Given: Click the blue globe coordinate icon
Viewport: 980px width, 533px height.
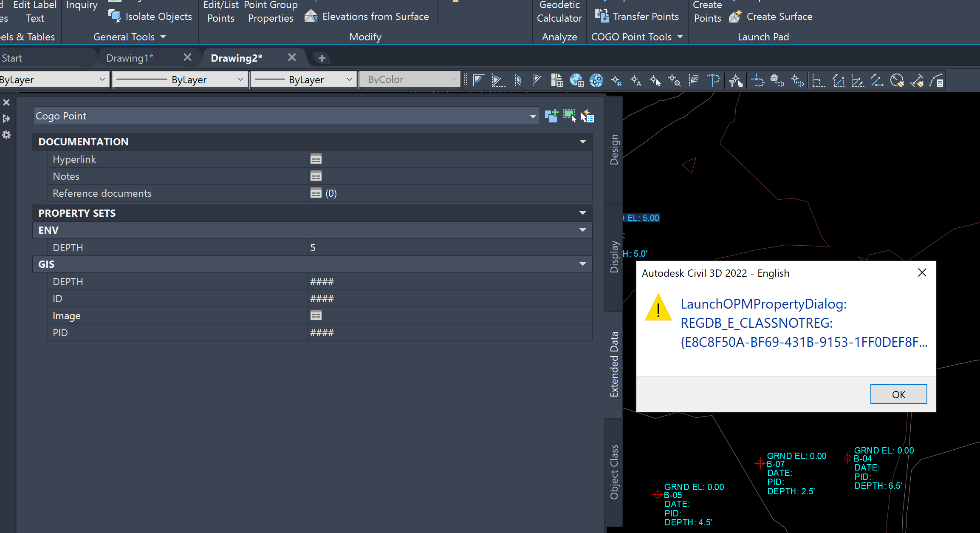Looking at the screenshot, I should tap(596, 80).
